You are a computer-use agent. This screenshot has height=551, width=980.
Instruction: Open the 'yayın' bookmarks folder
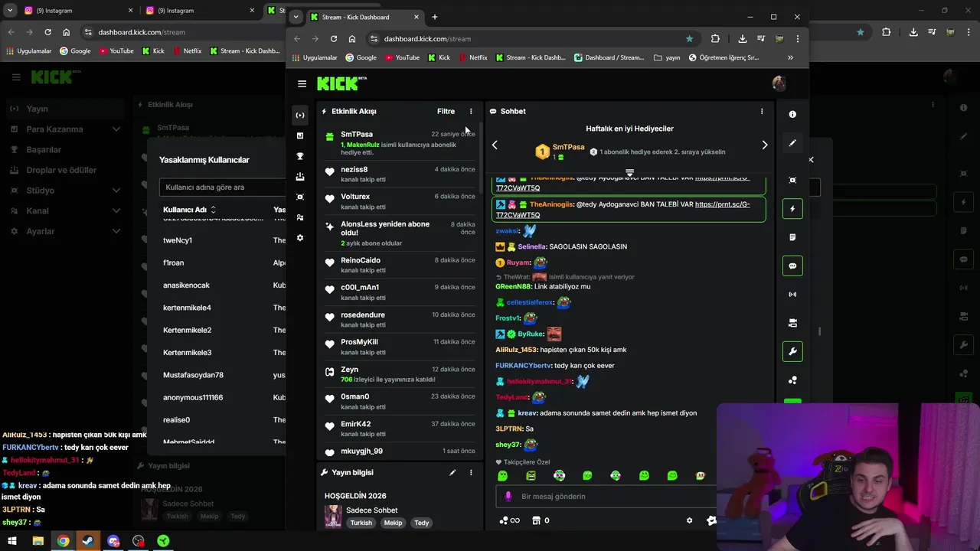coord(667,57)
